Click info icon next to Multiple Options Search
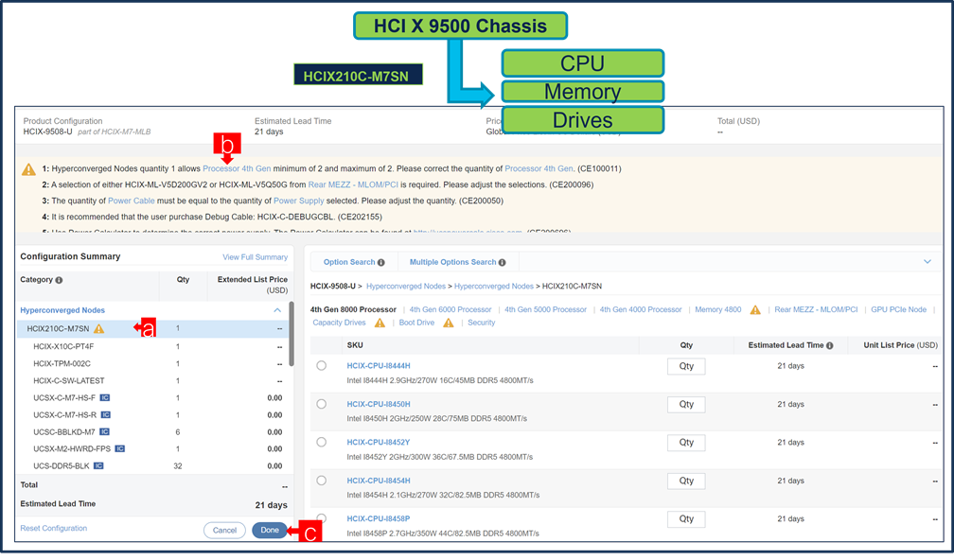954x560 pixels. (502, 263)
